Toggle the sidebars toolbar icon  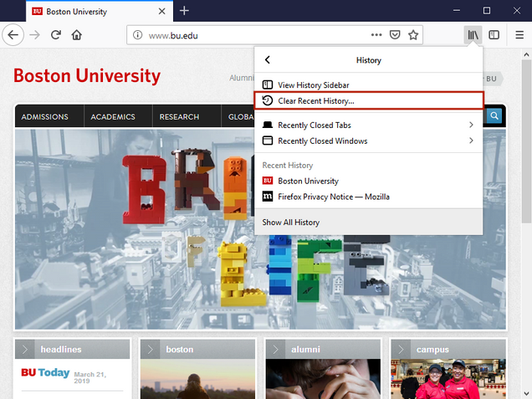click(494, 35)
